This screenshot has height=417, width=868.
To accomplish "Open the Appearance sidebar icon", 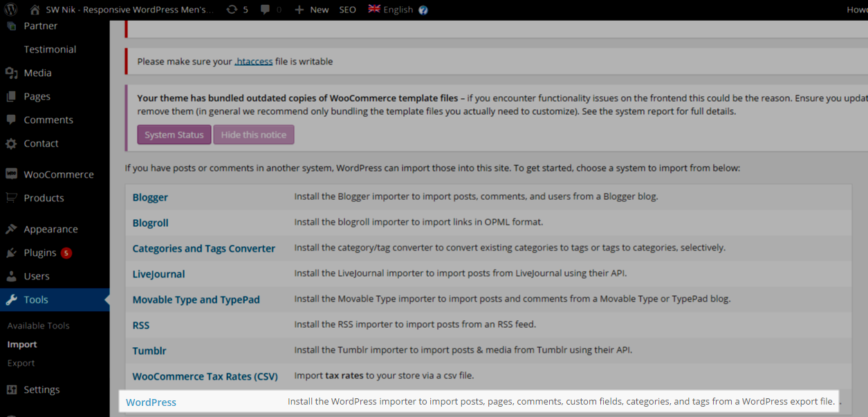I will coord(11,229).
